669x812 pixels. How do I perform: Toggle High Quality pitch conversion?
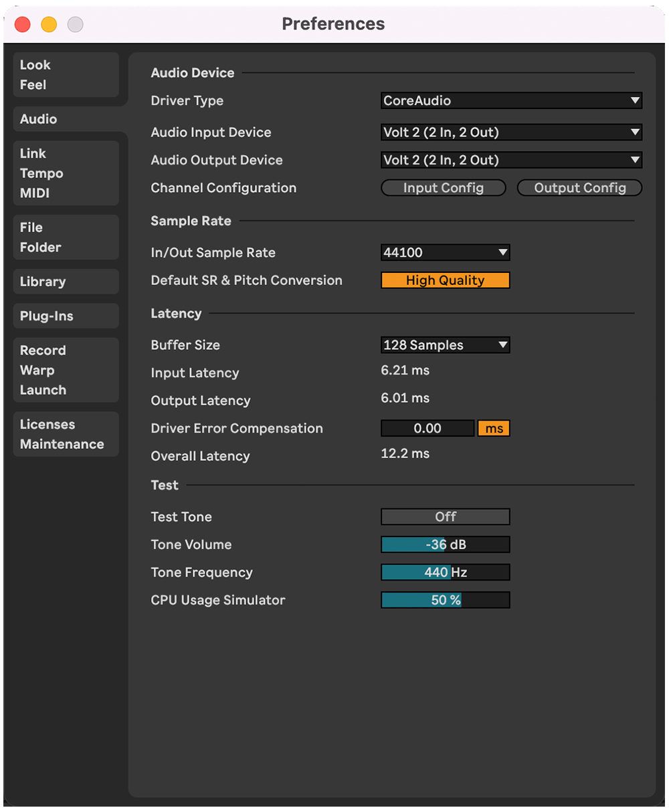pos(445,281)
